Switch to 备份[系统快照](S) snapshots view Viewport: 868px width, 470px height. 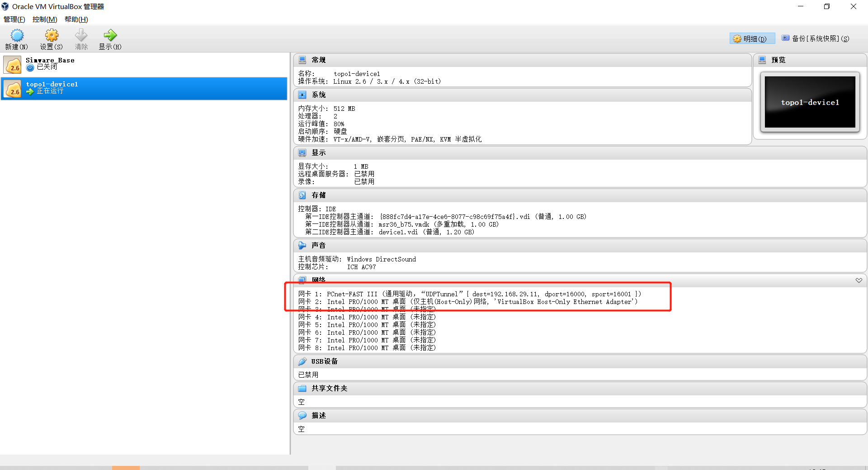tap(816, 38)
